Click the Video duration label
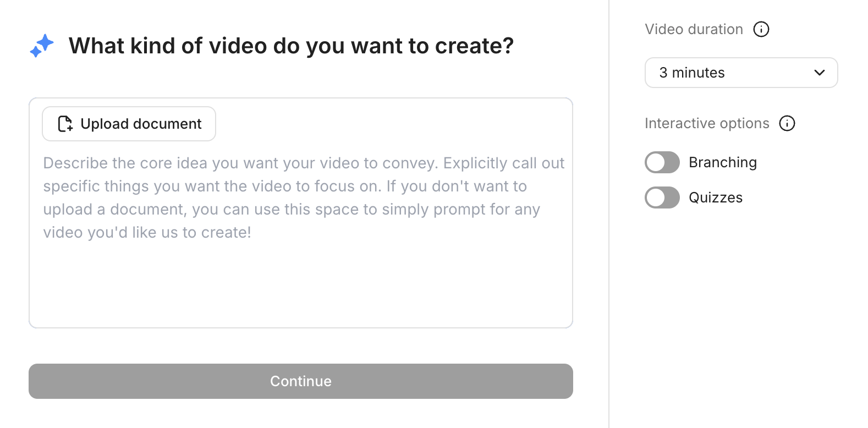 click(694, 29)
